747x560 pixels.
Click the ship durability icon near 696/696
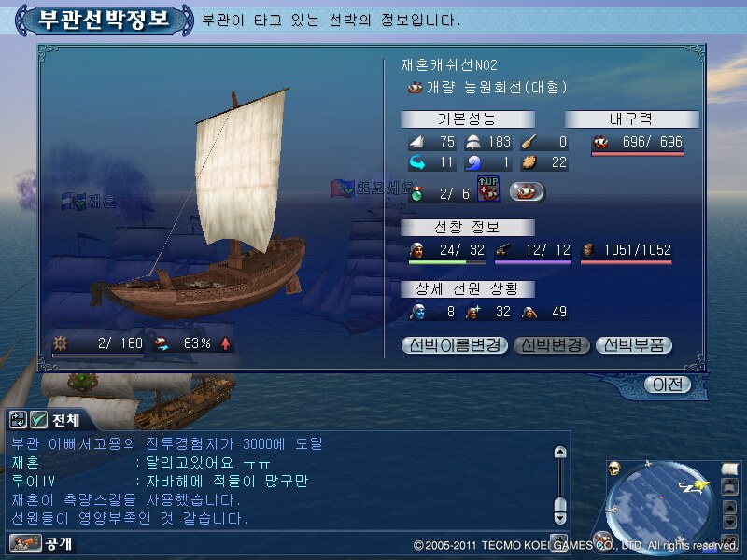tap(600, 142)
